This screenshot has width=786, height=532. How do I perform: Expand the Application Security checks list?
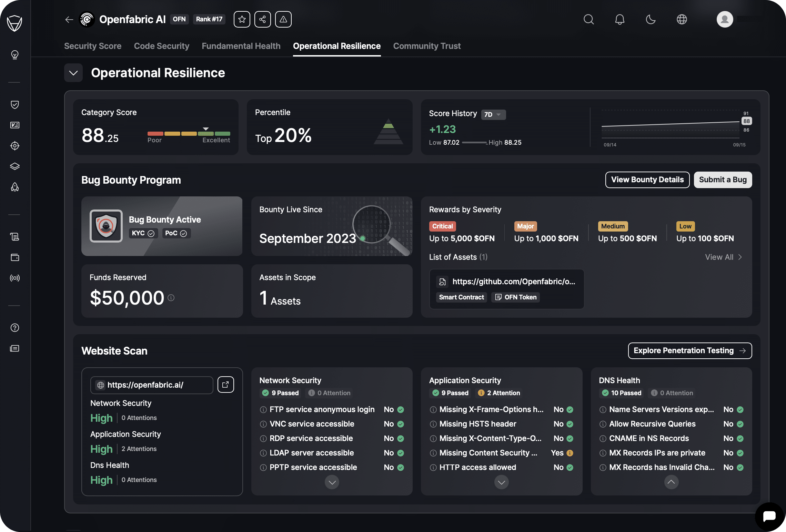(502, 482)
